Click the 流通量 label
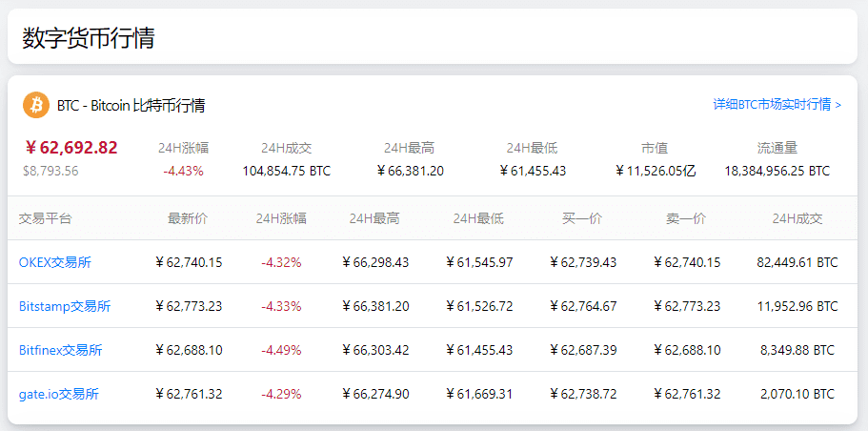The height and width of the screenshot is (431, 868). pos(777,148)
